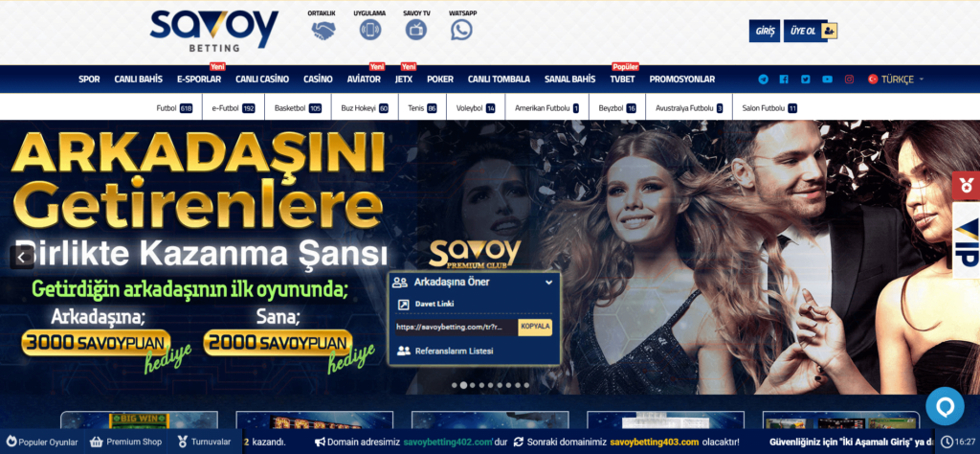The width and height of the screenshot is (980, 454).
Task: Select the last banner carousel dot
Action: 527,385
